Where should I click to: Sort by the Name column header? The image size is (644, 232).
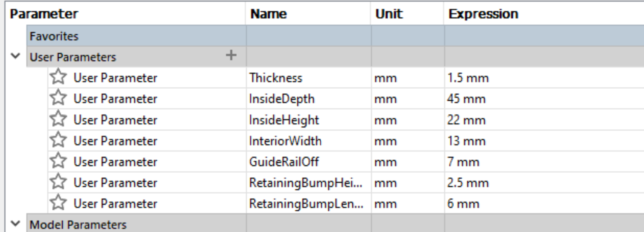268,14
